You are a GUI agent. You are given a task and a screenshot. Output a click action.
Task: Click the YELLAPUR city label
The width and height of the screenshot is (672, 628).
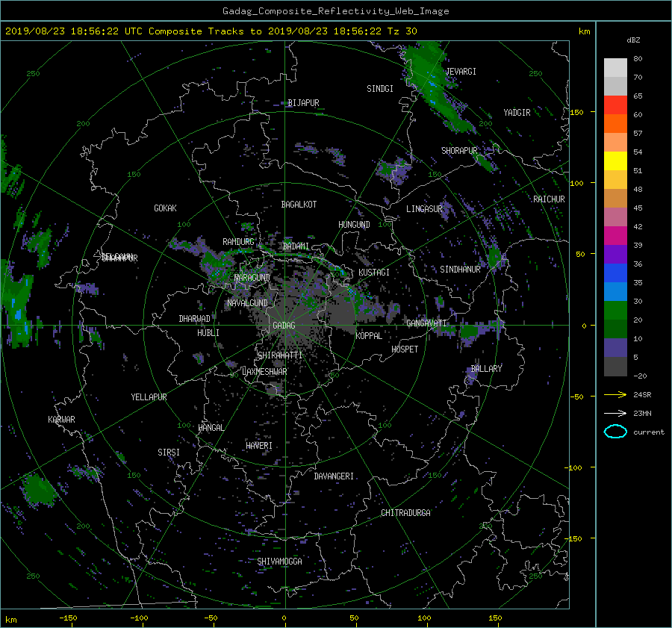(x=149, y=397)
